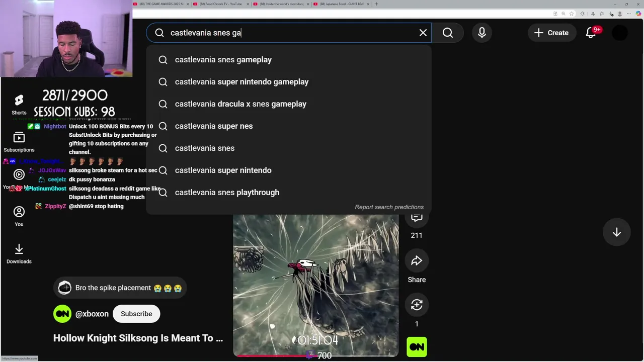644x362 pixels.
Task: Open YouTube Music in the sidebar
Action: coord(19,179)
